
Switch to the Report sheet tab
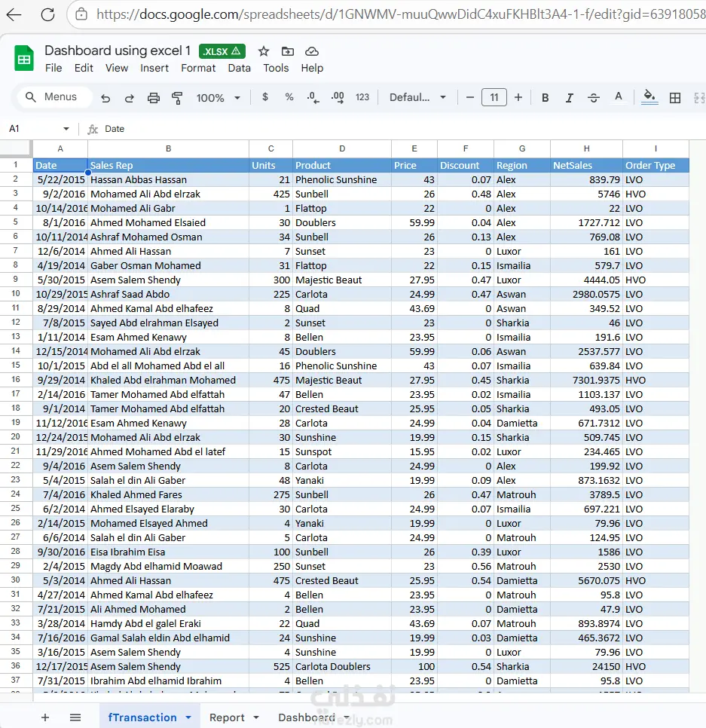pos(227,717)
